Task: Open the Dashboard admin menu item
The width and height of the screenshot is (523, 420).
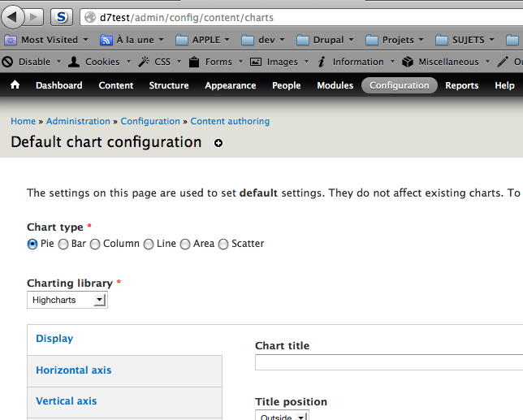Action: click(x=59, y=85)
